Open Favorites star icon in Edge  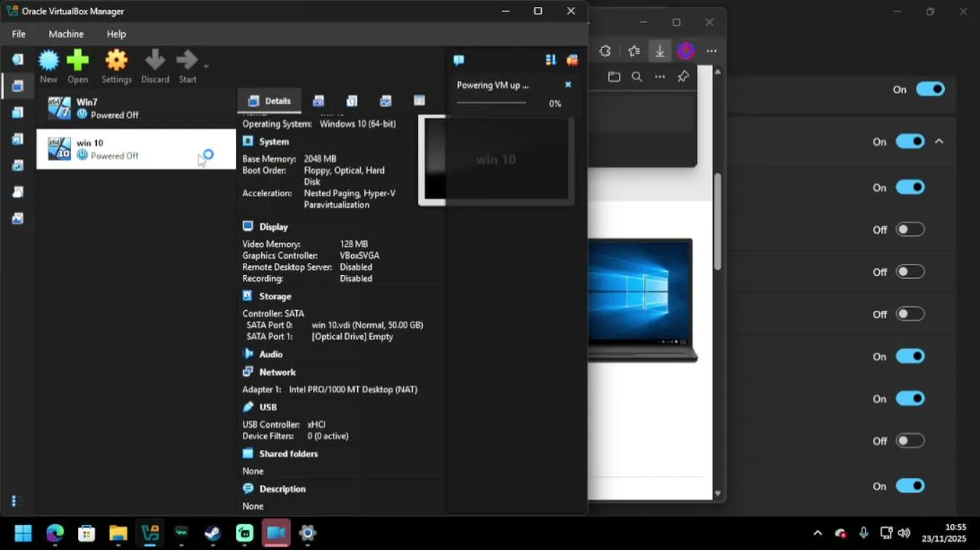pyautogui.click(x=633, y=50)
